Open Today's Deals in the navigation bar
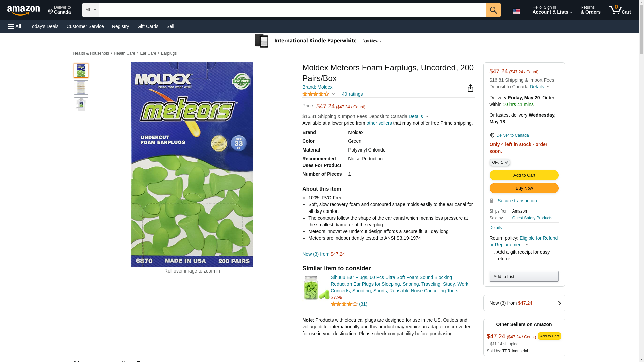 [x=44, y=26]
